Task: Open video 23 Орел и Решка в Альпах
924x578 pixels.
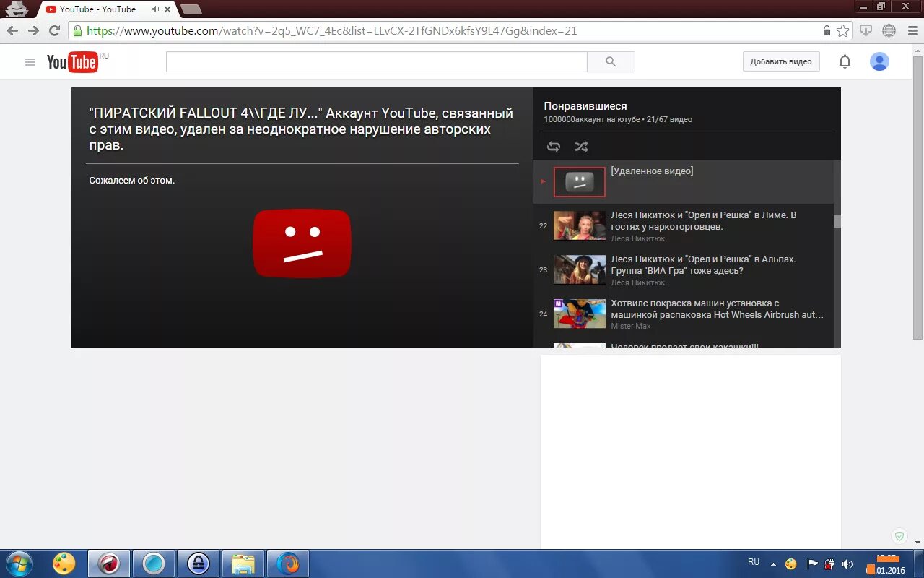Action: click(x=683, y=270)
